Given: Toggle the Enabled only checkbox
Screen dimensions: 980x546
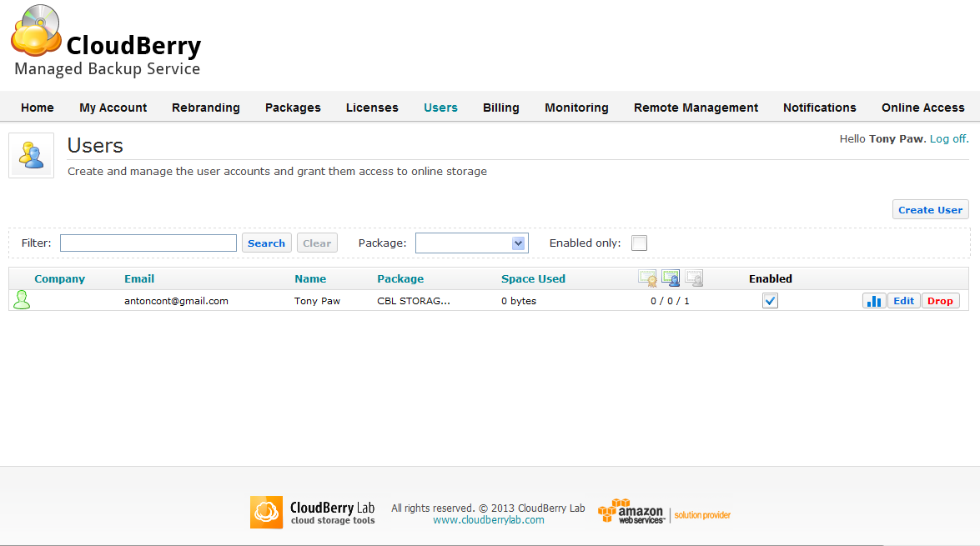Looking at the screenshot, I should click(639, 243).
